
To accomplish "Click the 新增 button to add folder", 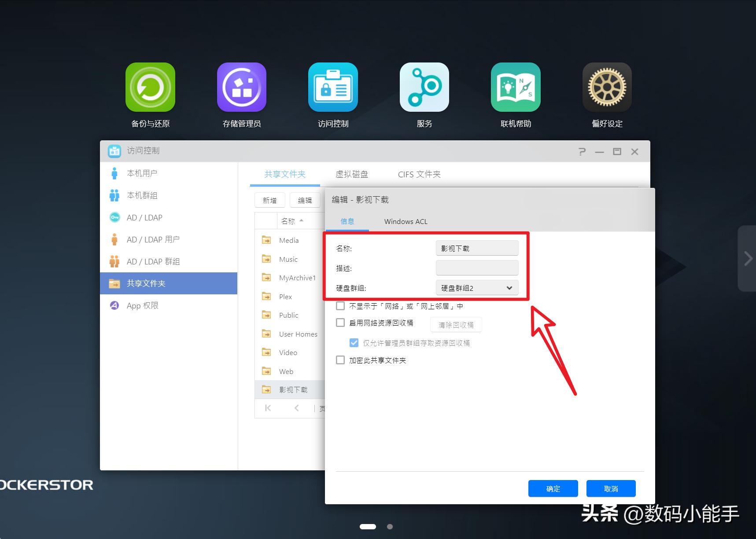I will click(x=269, y=200).
